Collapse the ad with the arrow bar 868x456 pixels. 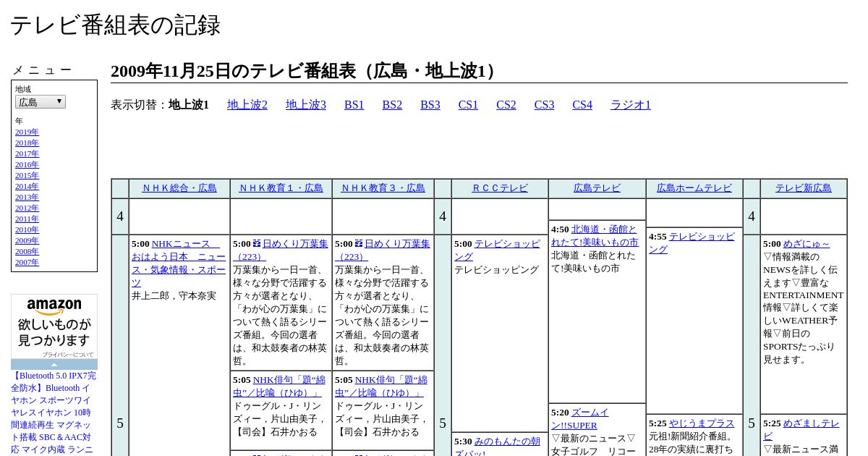pos(54,364)
